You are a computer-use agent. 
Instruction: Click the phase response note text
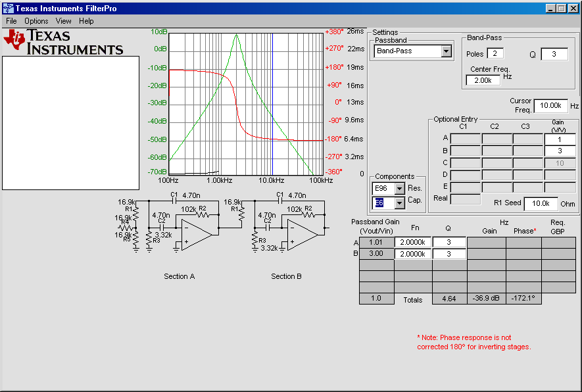(x=474, y=342)
